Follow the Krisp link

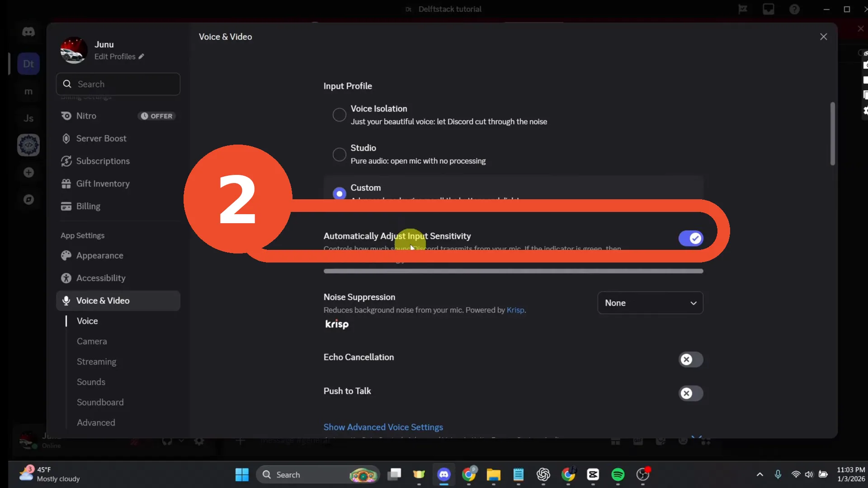tap(515, 310)
